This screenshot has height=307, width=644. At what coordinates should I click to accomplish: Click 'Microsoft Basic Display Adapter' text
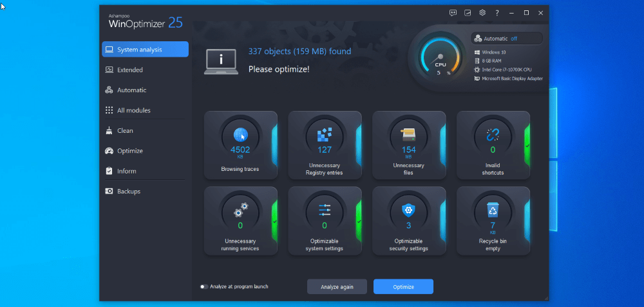tap(512, 79)
